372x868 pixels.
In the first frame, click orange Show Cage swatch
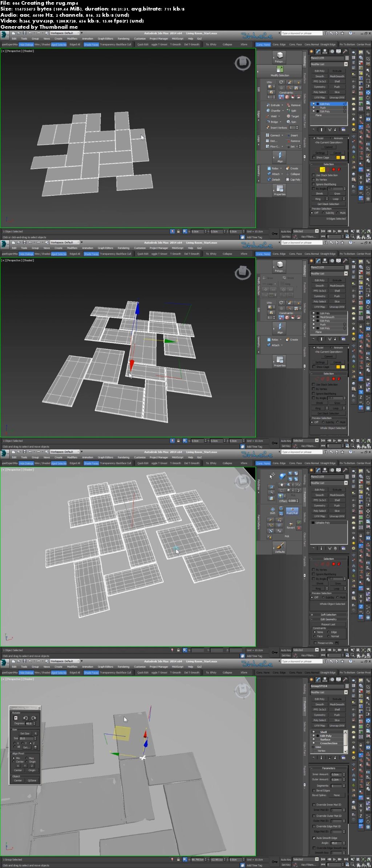pos(338,158)
